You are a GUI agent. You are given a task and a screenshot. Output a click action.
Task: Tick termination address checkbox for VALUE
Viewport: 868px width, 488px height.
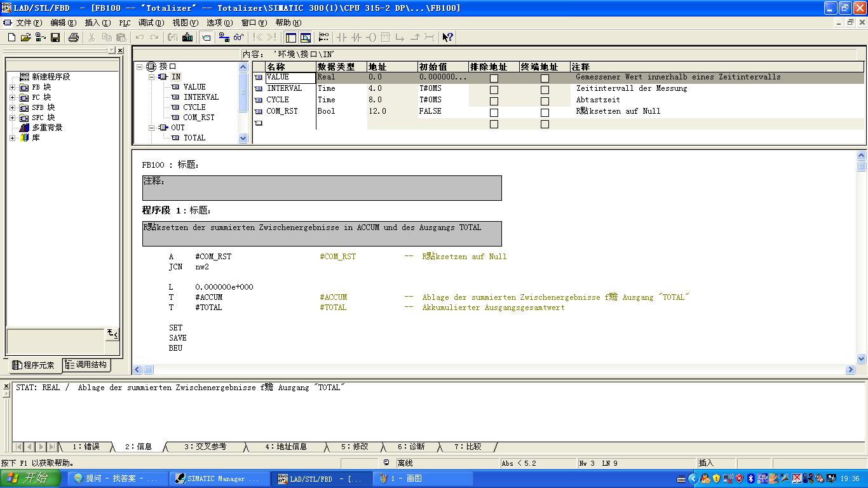tap(545, 78)
